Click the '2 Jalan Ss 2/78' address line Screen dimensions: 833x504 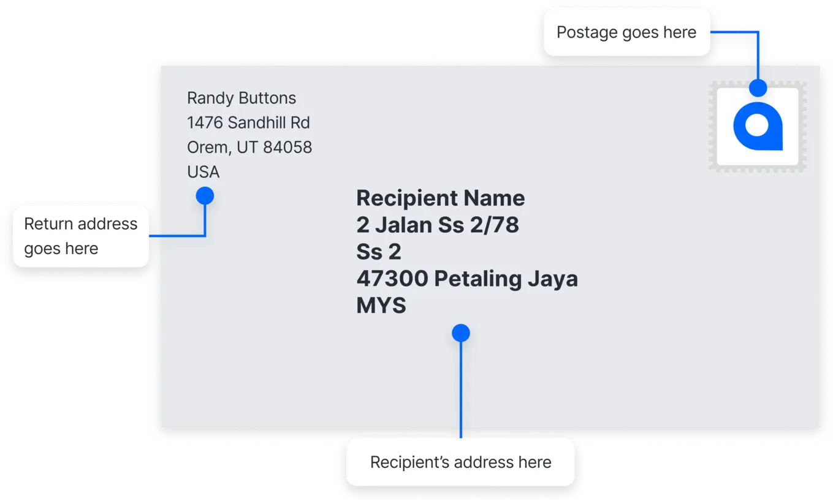click(438, 225)
